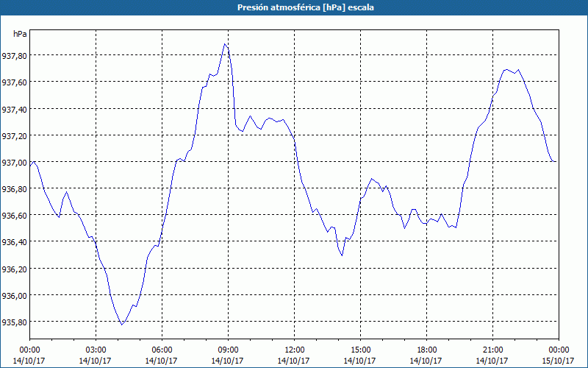Click the 09:00 time axis label
This screenshot has height=368, width=588.
[x=228, y=350]
